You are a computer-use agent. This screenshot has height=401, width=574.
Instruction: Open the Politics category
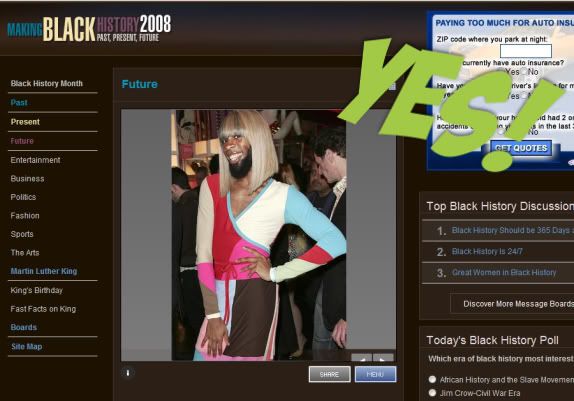pyautogui.click(x=23, y=197)
